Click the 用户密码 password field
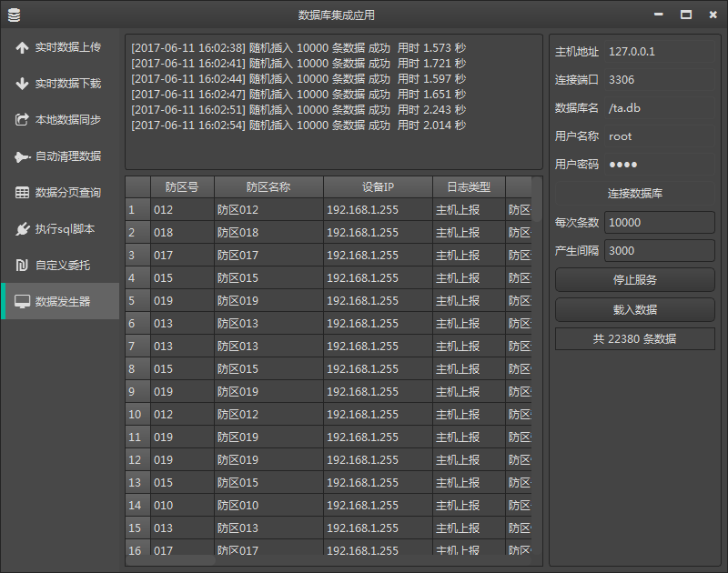 [x=659, y=165]
